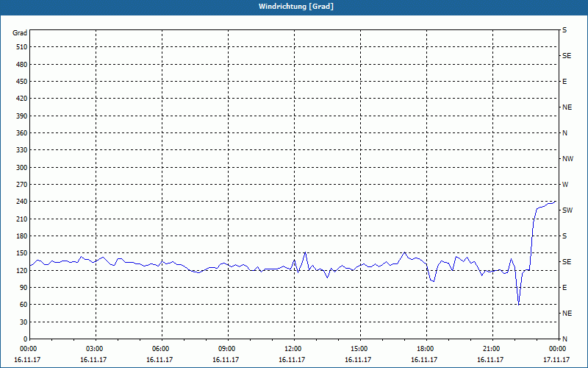This screenshot has width=588, height=368.
Task: Click the 270 degree axis label
Action: coord(22,185)
